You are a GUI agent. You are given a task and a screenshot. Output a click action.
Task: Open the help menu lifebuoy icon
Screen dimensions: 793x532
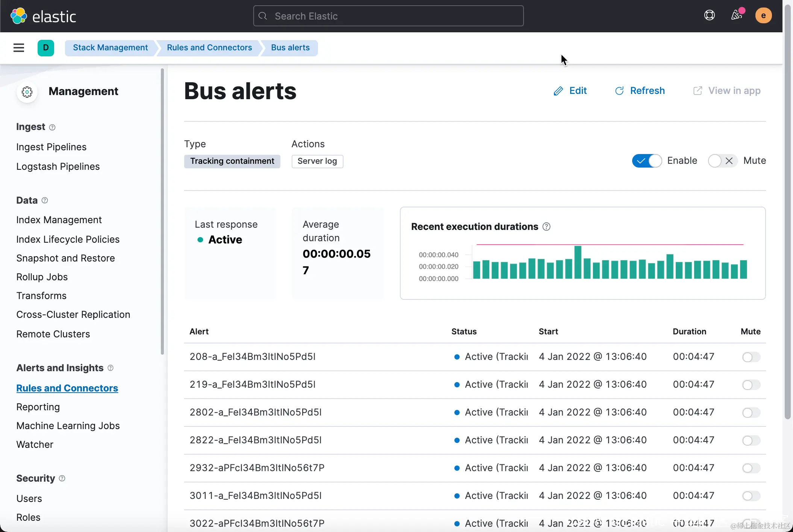point(709,15)
